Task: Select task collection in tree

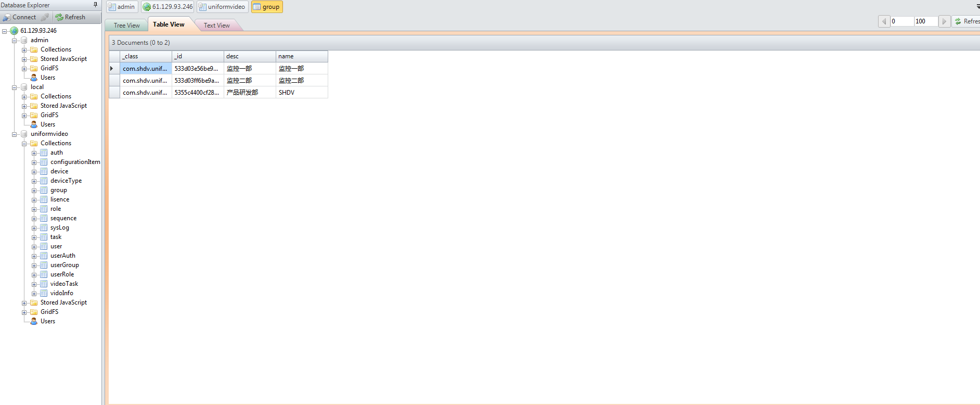Action: click(56, 237)
